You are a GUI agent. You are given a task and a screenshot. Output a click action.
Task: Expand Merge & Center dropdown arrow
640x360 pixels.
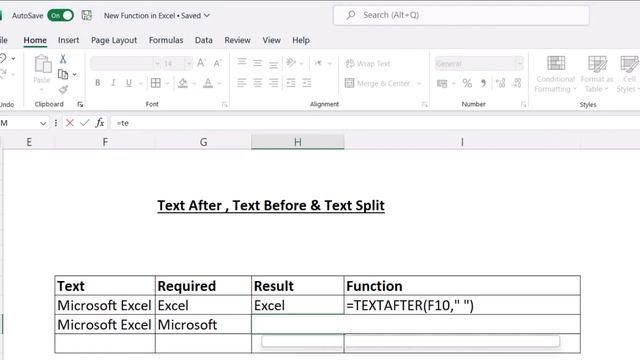tap(419, 83)
